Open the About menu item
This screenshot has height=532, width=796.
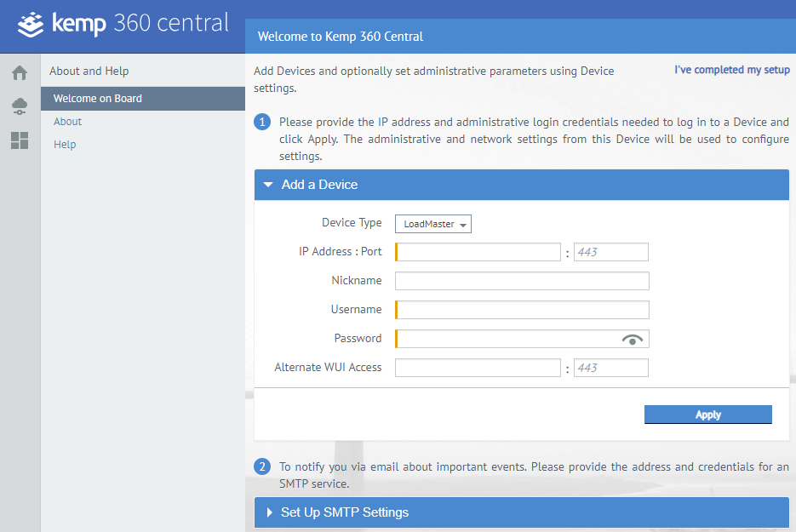[x=67, y=122]
